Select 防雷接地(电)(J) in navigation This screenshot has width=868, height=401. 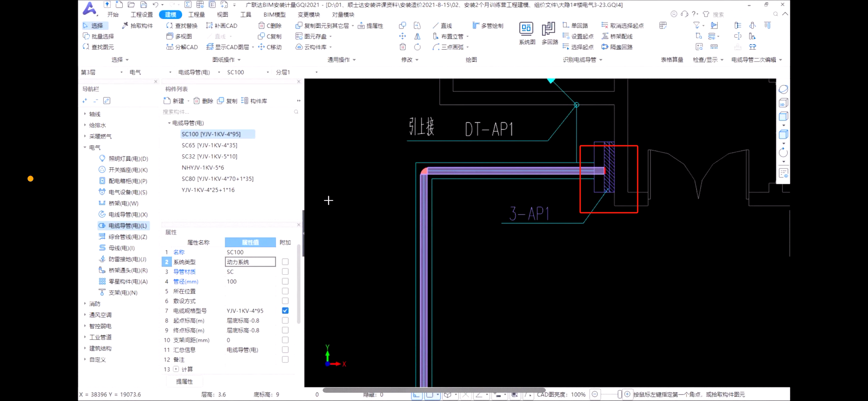tap(123, 259)
